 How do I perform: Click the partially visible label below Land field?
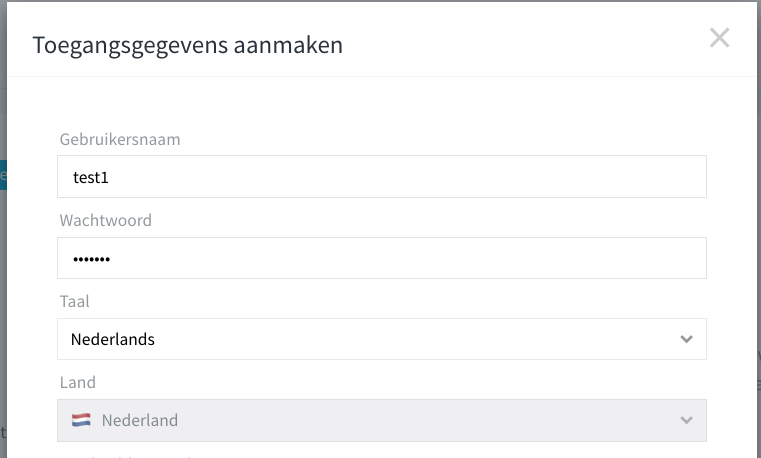(x=126, y=456)
